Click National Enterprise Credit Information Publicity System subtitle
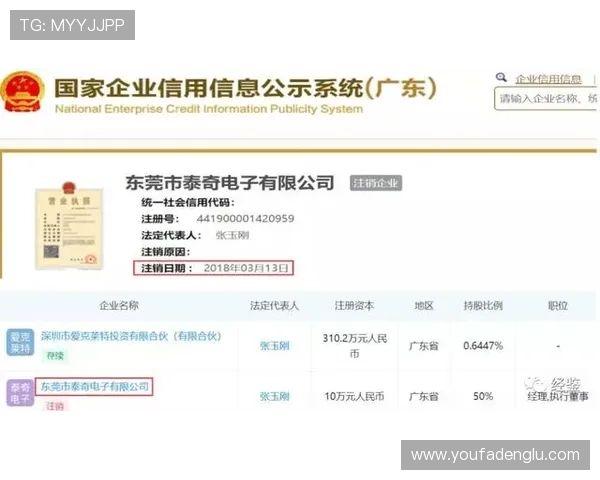 click(x=209, y=109)
